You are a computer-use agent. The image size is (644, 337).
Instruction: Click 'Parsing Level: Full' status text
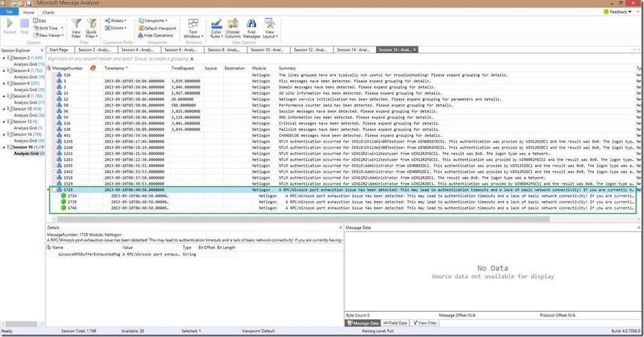pyautogui.click(x=378, y=331)
